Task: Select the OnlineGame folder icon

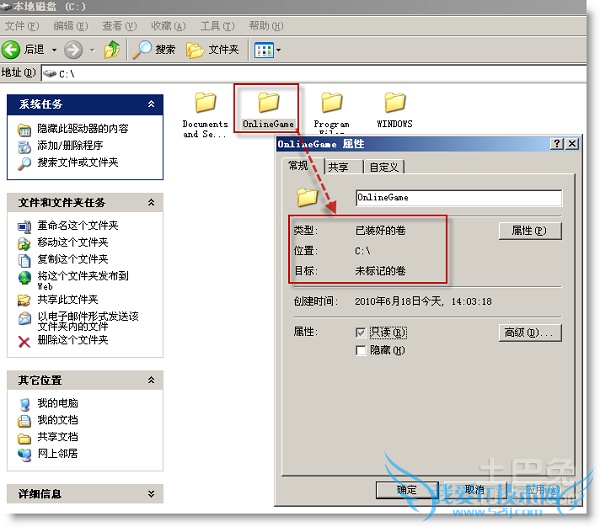Action: tap(268, 102)
